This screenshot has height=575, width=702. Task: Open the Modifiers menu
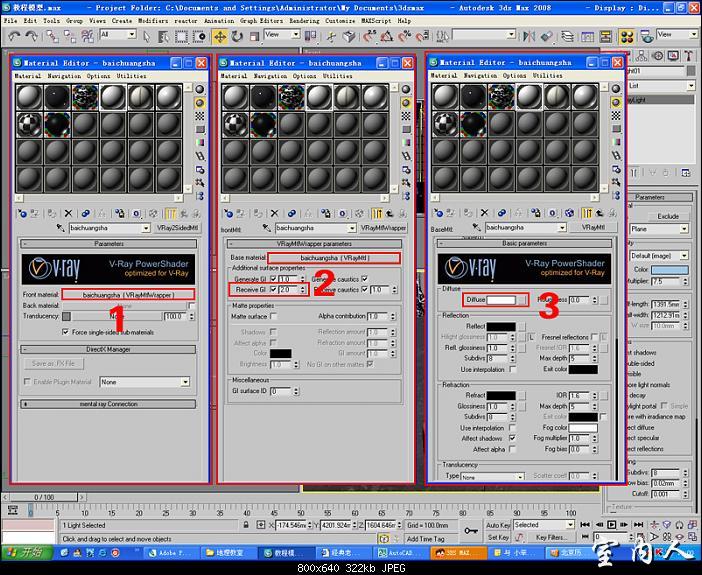pos(153,21)
